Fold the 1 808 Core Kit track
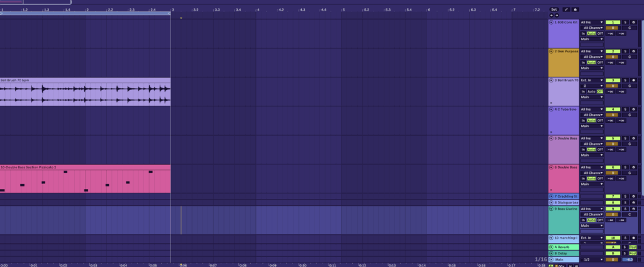 pyautogui.click(x=552, y=22)
